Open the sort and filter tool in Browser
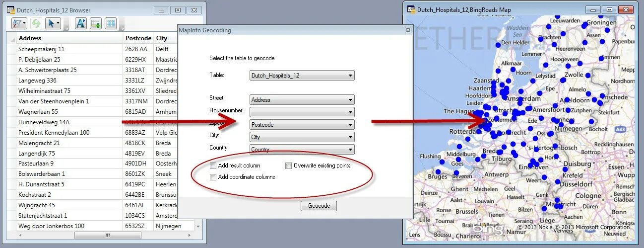The width and height of the screenshot is (644, 248). (19, 23)
